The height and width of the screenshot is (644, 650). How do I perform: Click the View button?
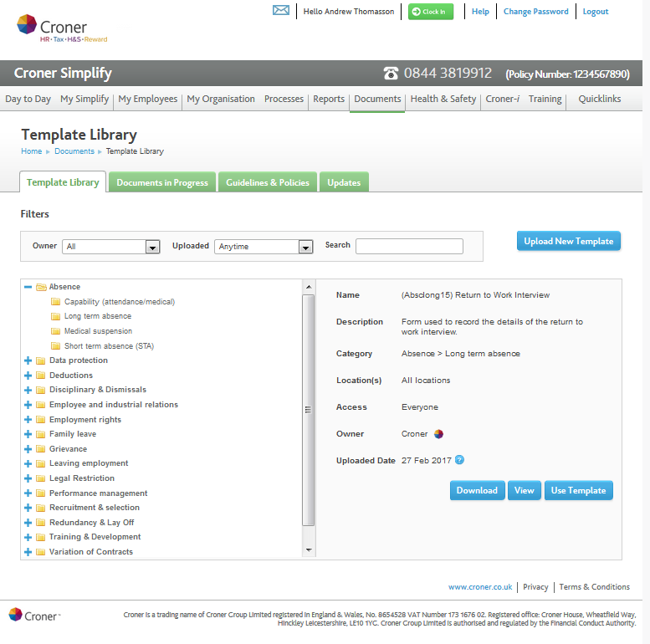pos(524,490)
